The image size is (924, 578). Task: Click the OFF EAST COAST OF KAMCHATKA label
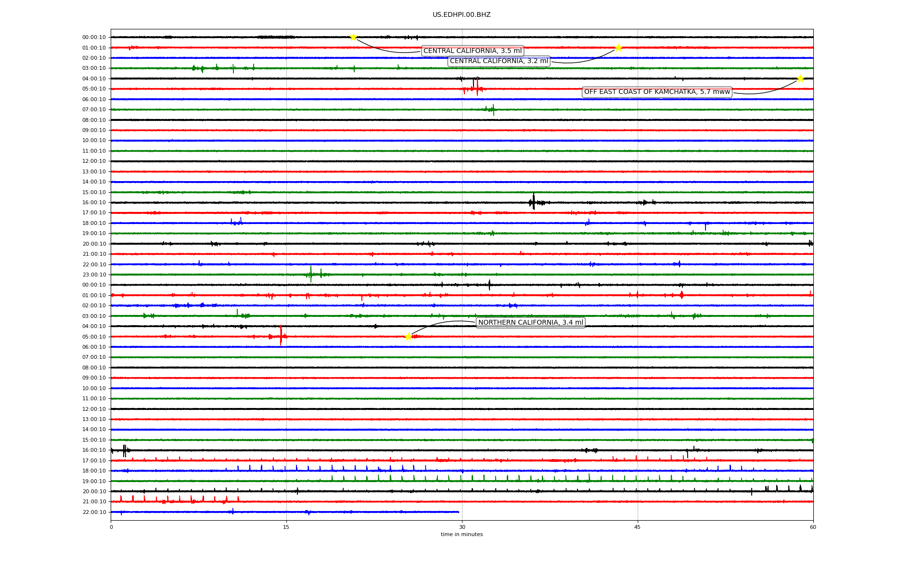click(x=657, y=92)
